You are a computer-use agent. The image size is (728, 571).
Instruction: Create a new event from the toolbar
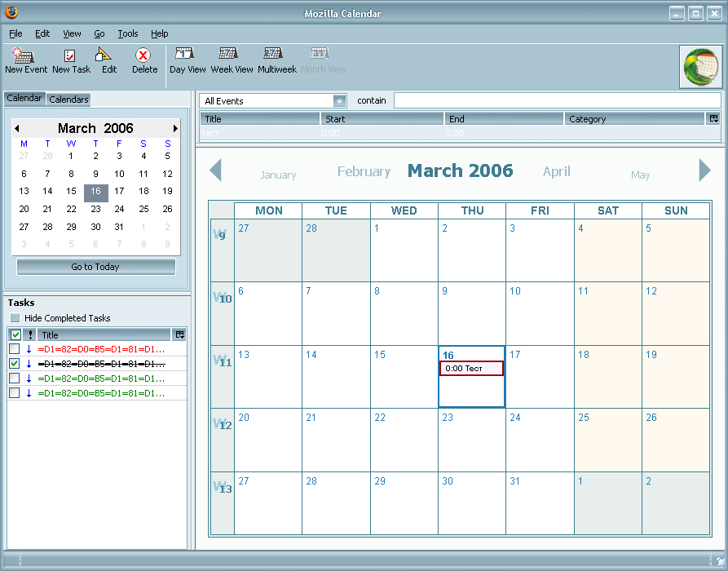(26, 61)
